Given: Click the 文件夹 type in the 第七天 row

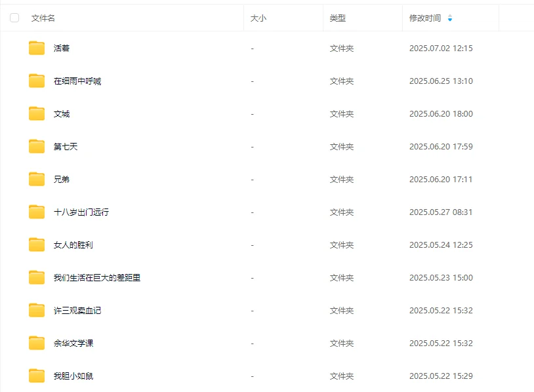Looking at the screenshot, I should click(342, 147).
